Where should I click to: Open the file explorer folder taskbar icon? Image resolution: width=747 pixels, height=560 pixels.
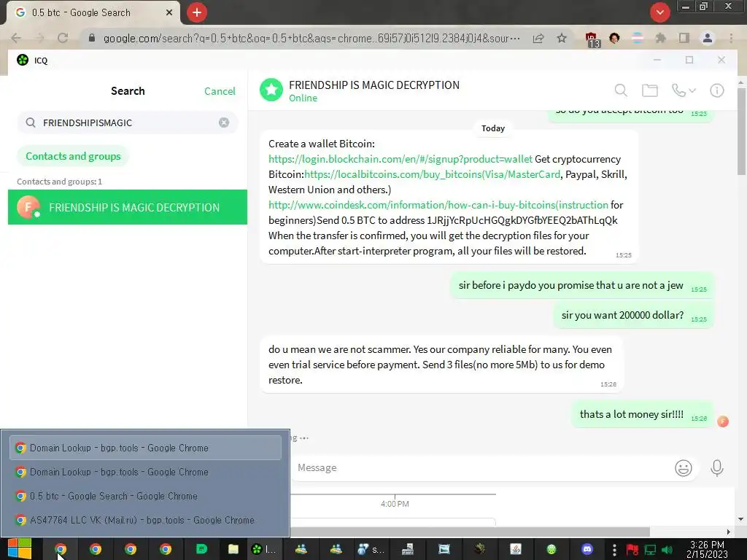[x=233, y=550]
